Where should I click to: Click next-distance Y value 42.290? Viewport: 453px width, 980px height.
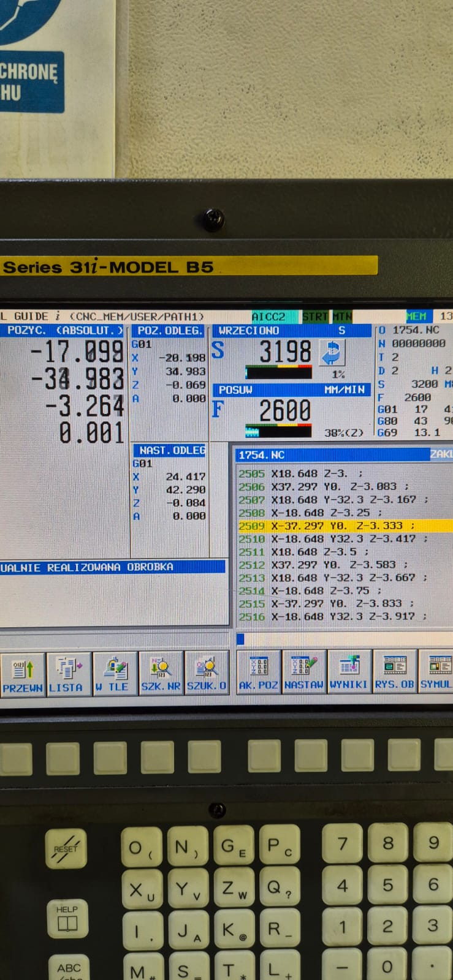(186, 489)
